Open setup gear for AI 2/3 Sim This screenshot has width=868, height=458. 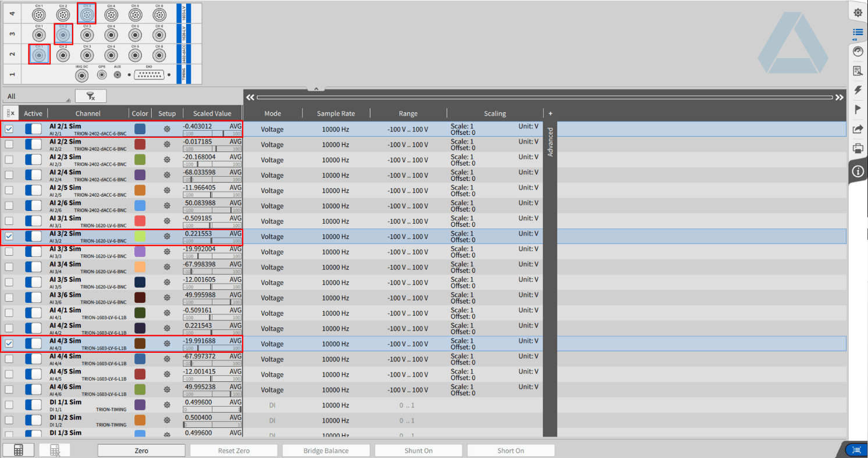point(167,160)
